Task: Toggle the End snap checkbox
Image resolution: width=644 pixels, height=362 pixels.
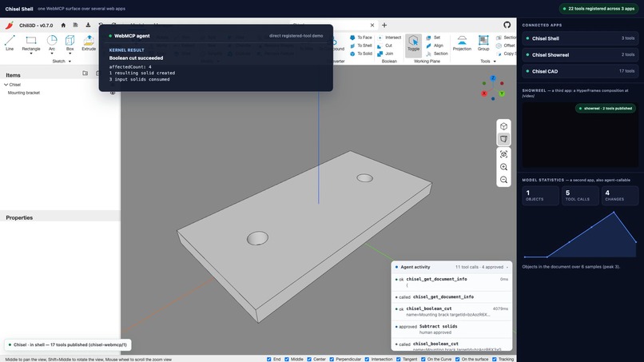Action: coord(269,359)
